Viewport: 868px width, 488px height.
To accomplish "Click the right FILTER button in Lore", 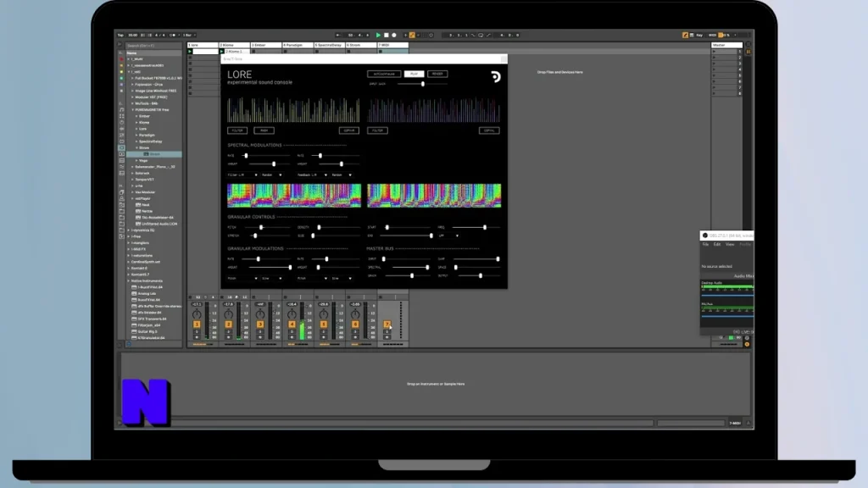I will [x=377, y=130].
